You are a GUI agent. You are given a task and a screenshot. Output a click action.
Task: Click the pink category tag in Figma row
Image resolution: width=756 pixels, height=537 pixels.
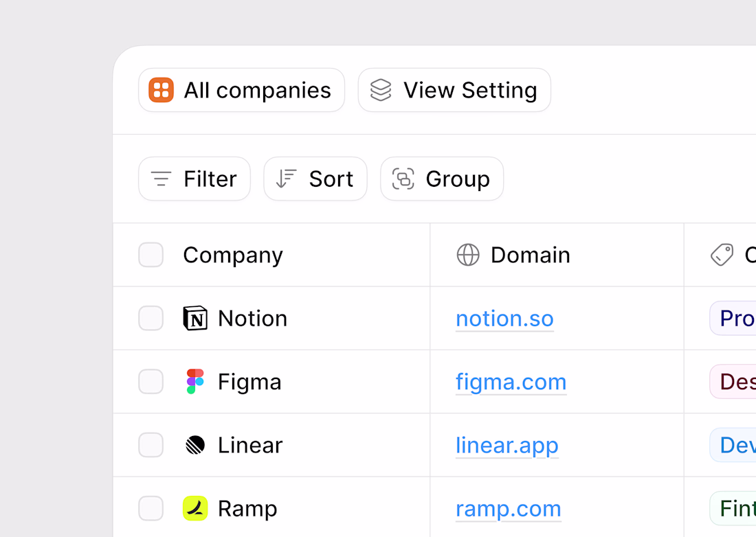733,381
